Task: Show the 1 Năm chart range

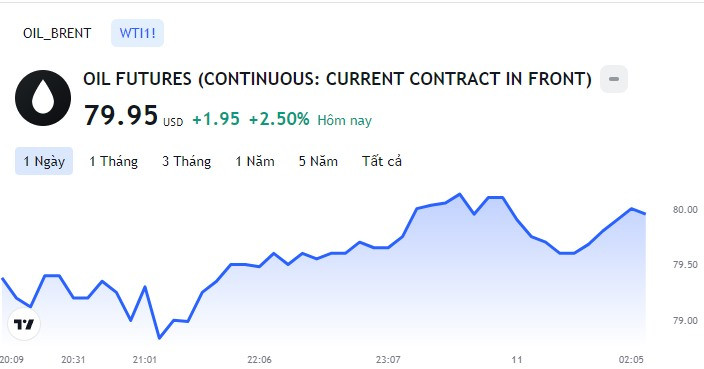Action: [x=255, y=161]
